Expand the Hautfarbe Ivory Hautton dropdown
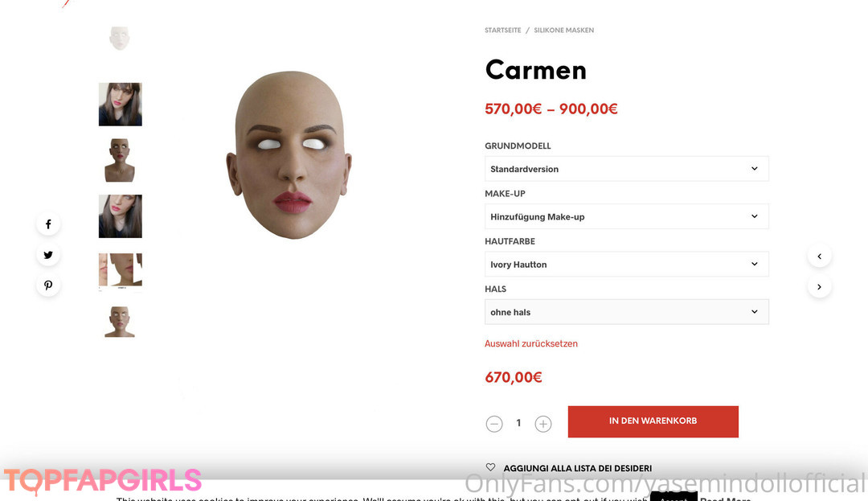 click(627, 264)
